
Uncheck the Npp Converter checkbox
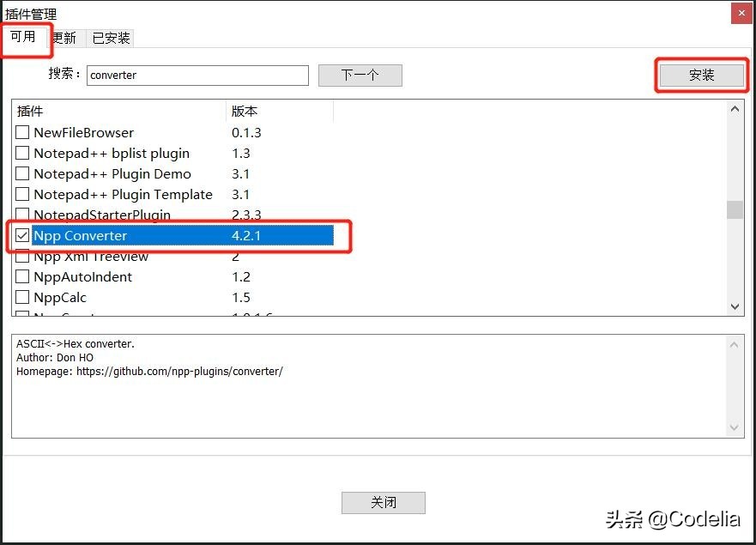click(22, 235)
